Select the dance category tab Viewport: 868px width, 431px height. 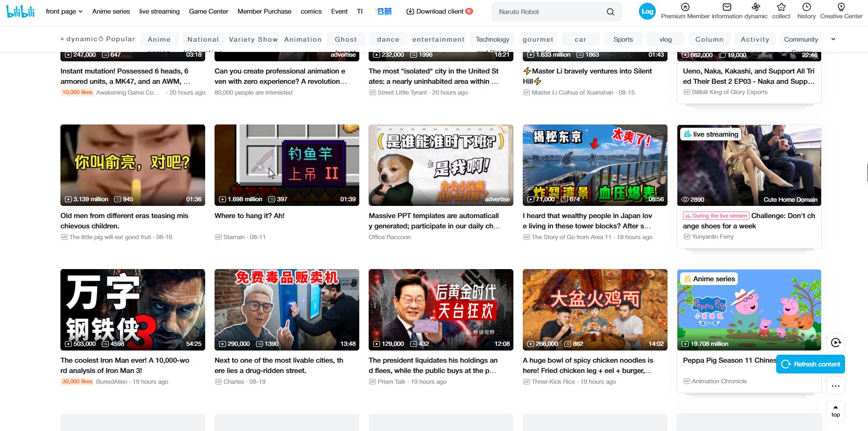(388, 39)
